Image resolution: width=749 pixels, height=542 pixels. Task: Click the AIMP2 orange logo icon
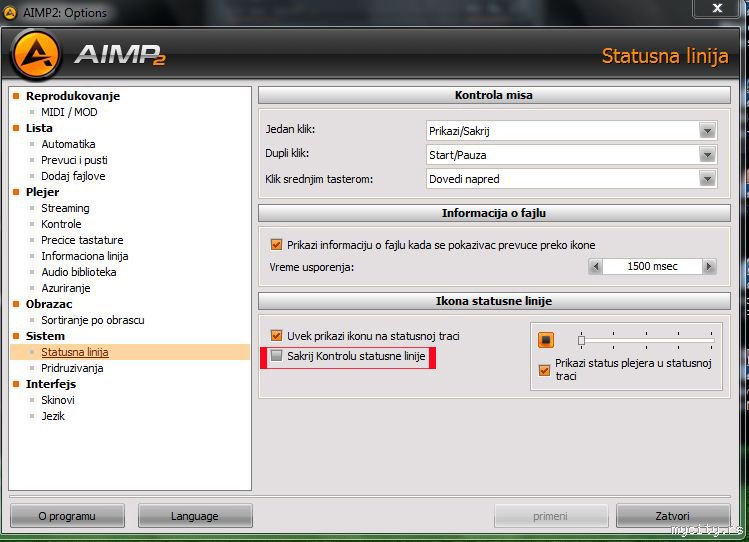(36, 53)
